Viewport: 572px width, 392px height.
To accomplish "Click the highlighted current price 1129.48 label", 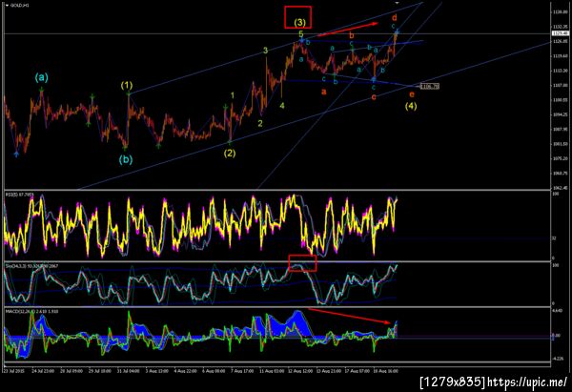I will [x=560, y=33].
